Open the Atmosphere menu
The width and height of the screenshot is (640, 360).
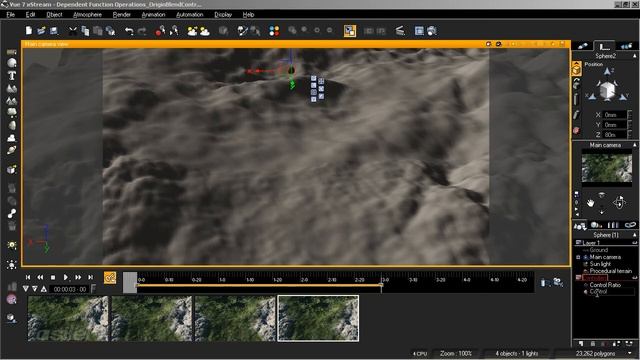(87, 14)
